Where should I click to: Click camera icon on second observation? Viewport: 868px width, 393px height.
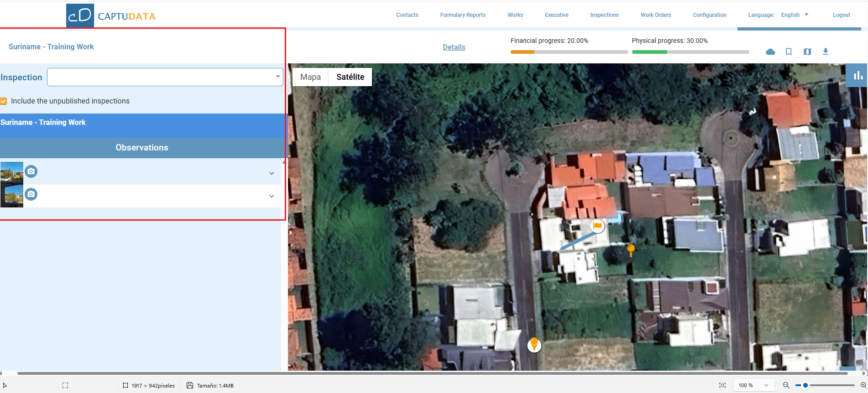(31, 194)
